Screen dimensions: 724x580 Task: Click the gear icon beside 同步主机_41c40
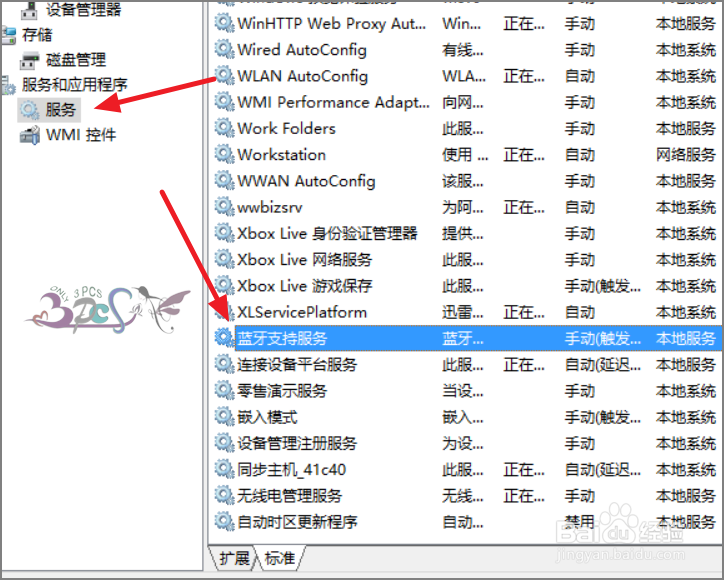[x=224, y=470]
